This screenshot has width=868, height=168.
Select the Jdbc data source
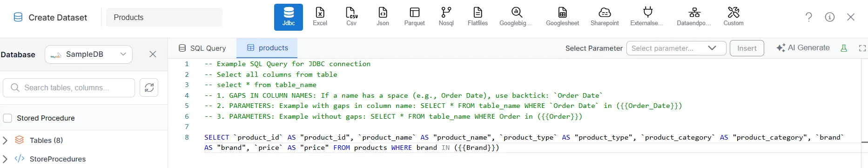pos(288,17)
